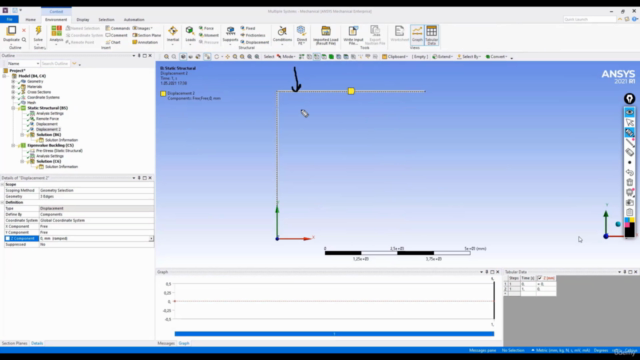
Task: Pick the pink color swatch in the right toolbar
Action: pyautogui.click(x=627, y=225)
